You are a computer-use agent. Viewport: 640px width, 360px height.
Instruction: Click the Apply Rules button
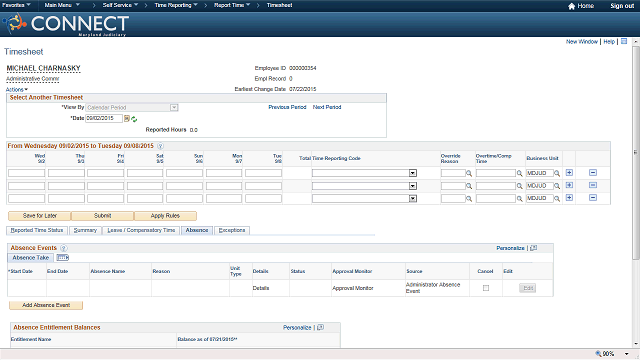[165, 216]
